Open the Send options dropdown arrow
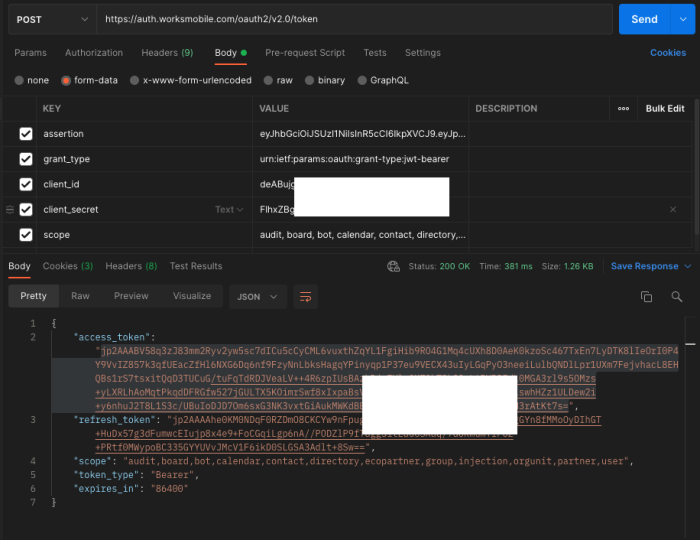 pos(683,19)
